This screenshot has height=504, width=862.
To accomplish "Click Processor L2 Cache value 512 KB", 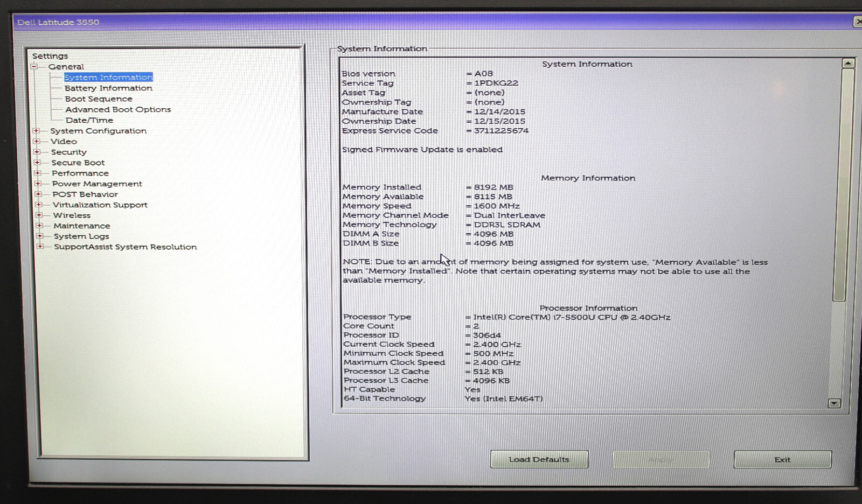I will (488, 372).
